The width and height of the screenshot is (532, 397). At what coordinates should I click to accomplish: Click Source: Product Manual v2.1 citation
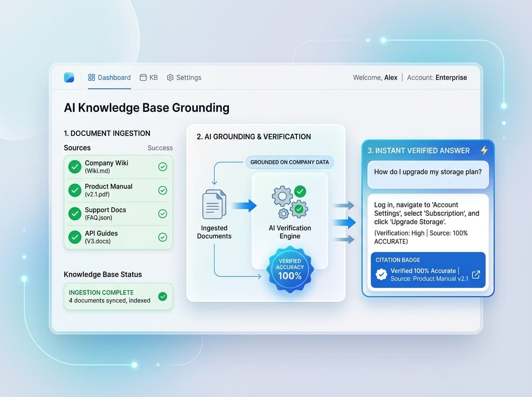[x=429, y=279]
